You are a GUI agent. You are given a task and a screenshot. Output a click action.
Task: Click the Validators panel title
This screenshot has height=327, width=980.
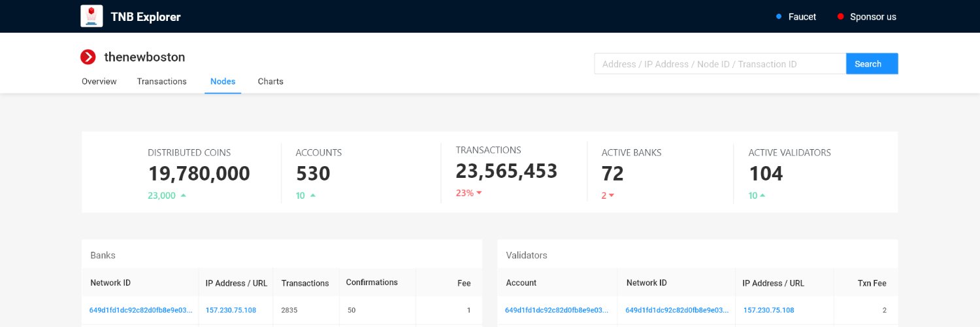click(x=527, y=255)
